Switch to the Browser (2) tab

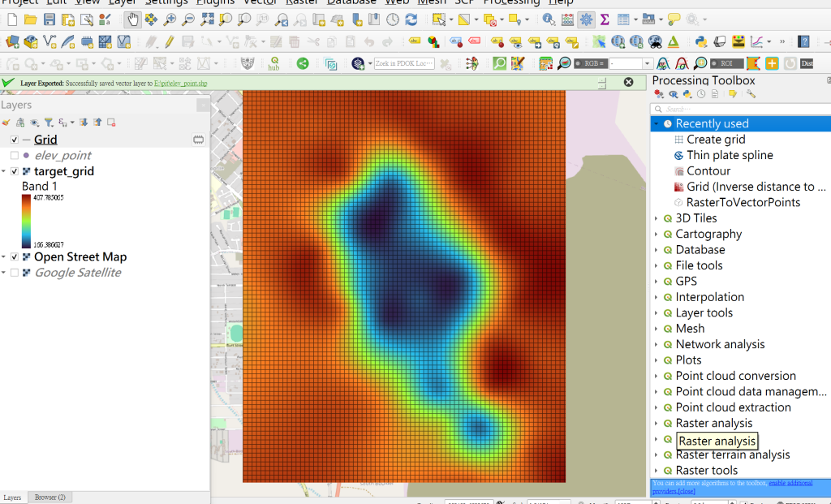coord(50,498)
